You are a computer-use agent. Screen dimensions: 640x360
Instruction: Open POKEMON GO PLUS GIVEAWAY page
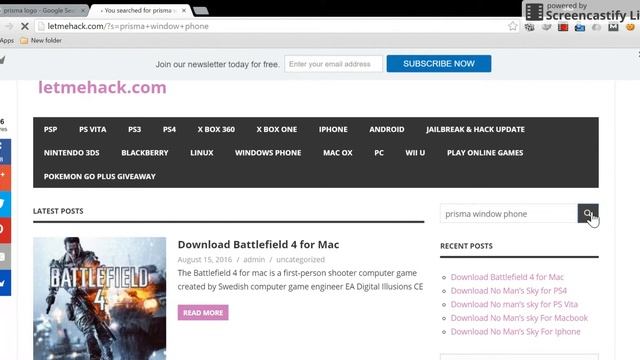(100, 176)
